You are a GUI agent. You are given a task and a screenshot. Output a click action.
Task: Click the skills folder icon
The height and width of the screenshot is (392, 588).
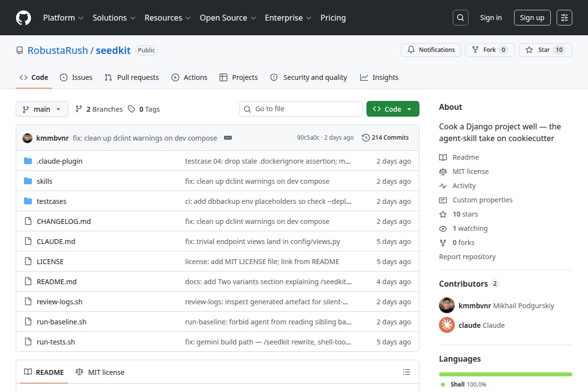click(28, 181)
